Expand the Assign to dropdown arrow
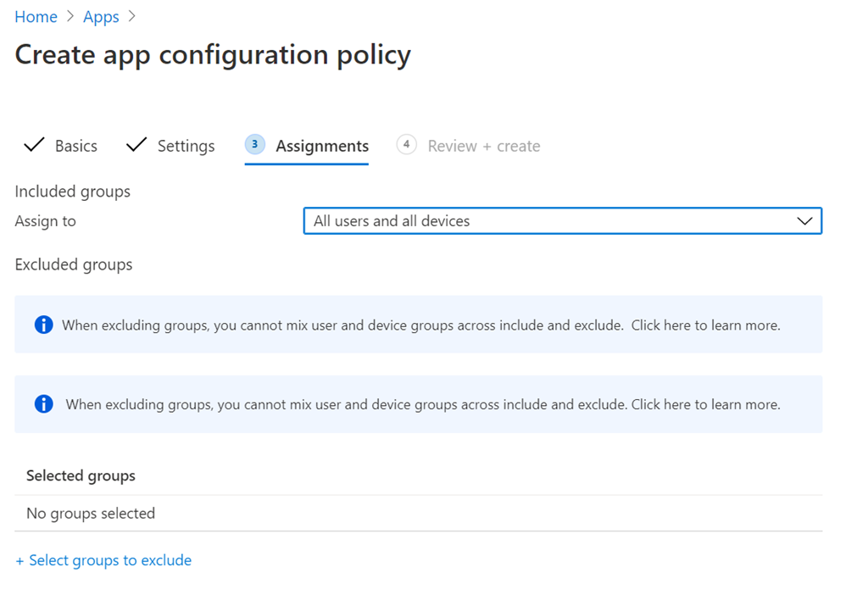This screenshot has width=868, height=600. point(804,221)
